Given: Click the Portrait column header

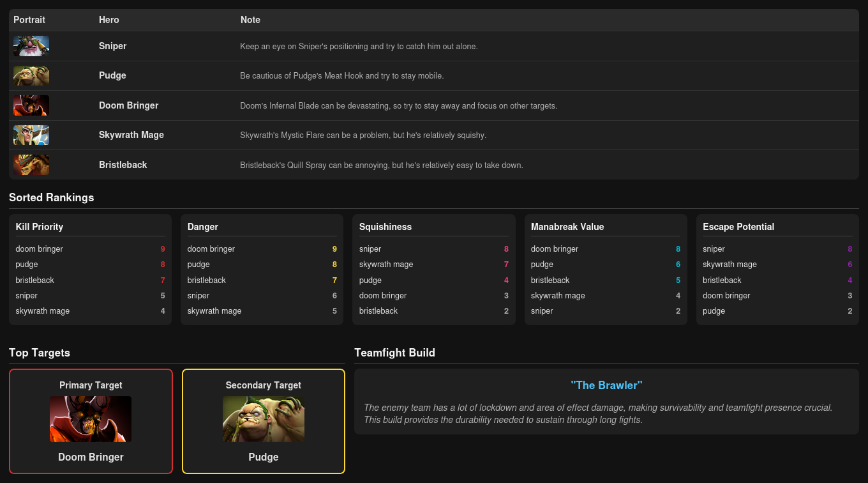Looking at the screenshot, I should click(x=29, y=20).
